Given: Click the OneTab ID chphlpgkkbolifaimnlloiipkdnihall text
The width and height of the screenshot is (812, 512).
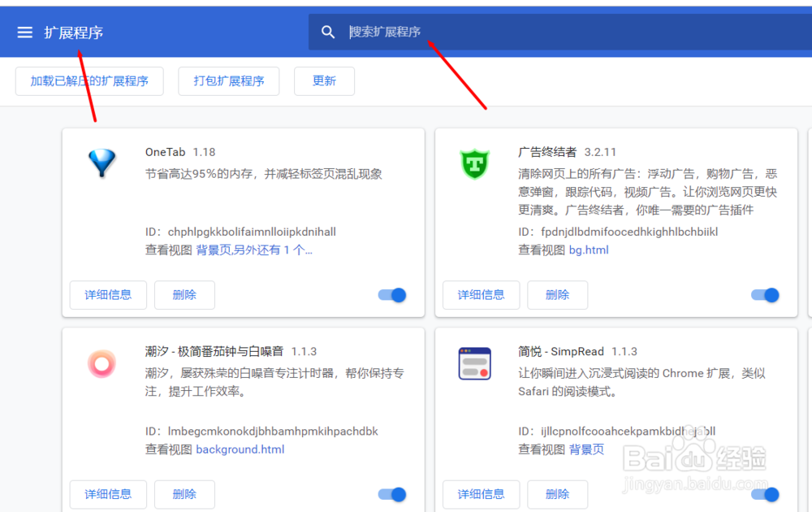Looking at the screenshot, I should [252, 232].
